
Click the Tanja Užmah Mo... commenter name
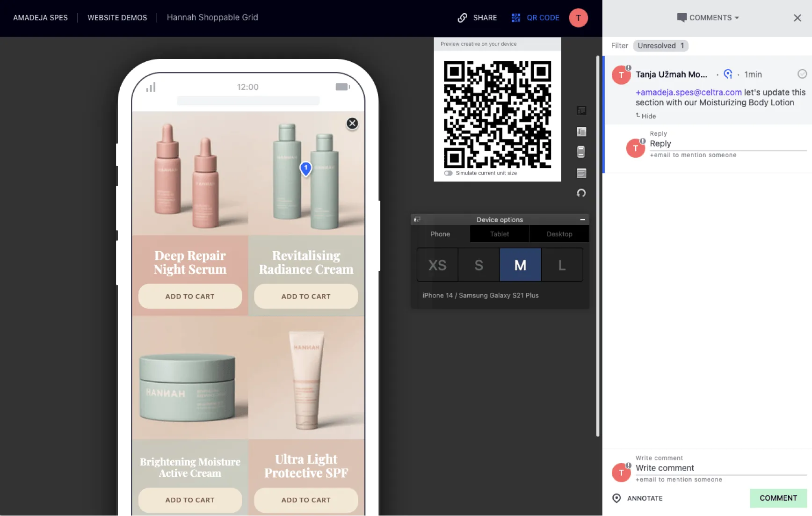pos(671,74)
